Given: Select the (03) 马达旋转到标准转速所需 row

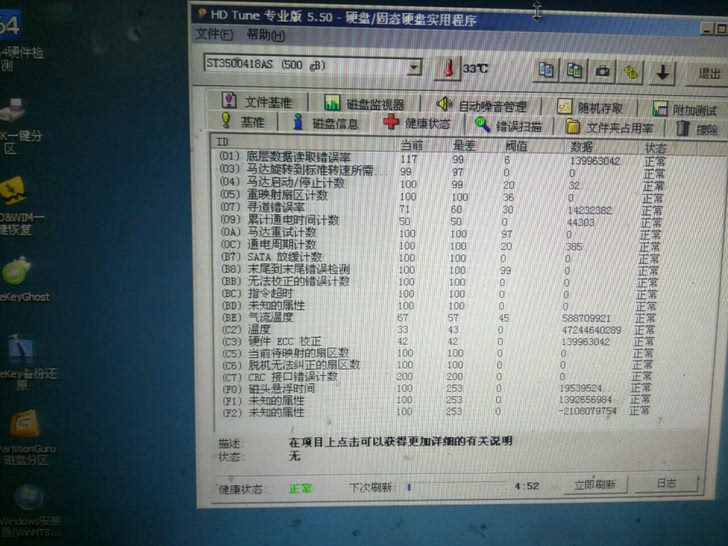Looking at the screenshot, I should point(442,171).
